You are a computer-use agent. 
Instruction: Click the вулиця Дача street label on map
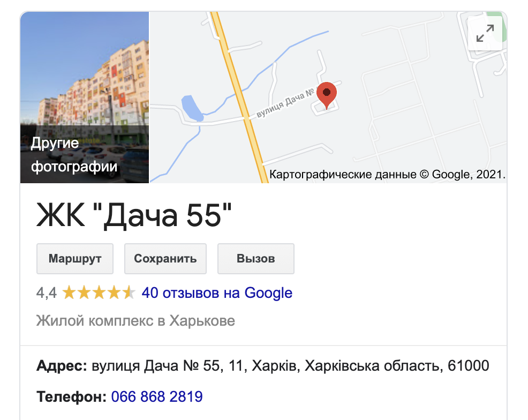(x=285, y=103)
